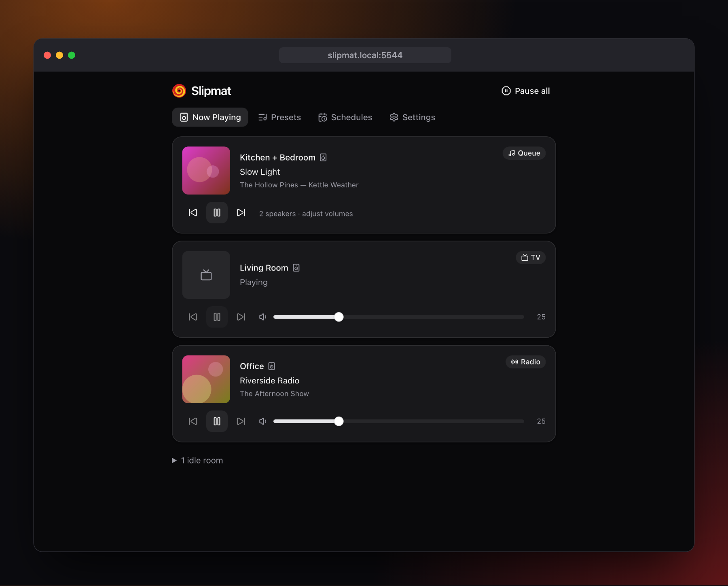Switch to the Now Playing tab
Screen dimensions: 728x586
click(x=210, y=117)
